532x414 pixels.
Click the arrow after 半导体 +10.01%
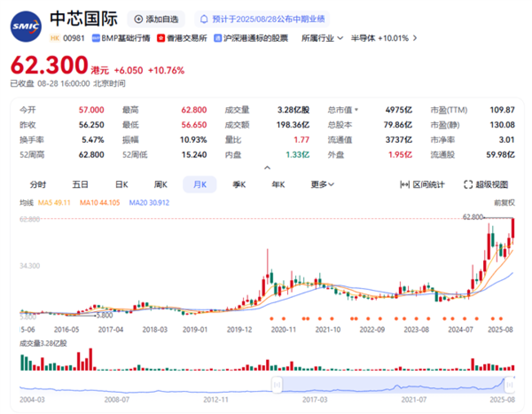[415, 38]
